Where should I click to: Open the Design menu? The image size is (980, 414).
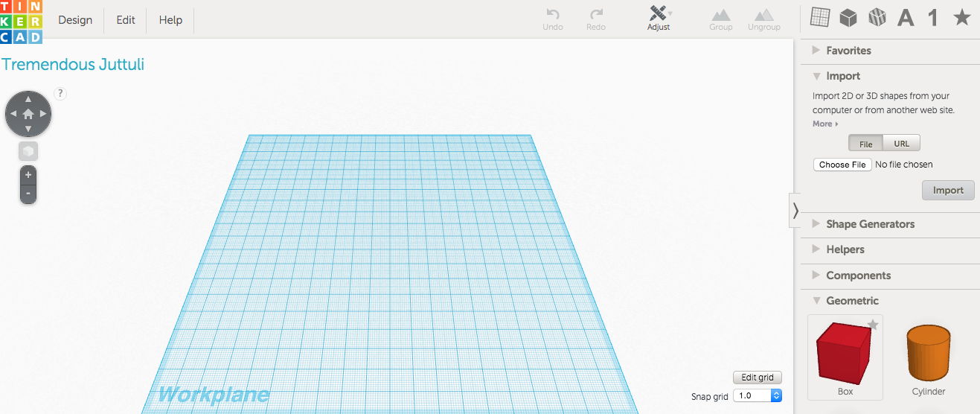pyautogui.click(x=75, y=20)
